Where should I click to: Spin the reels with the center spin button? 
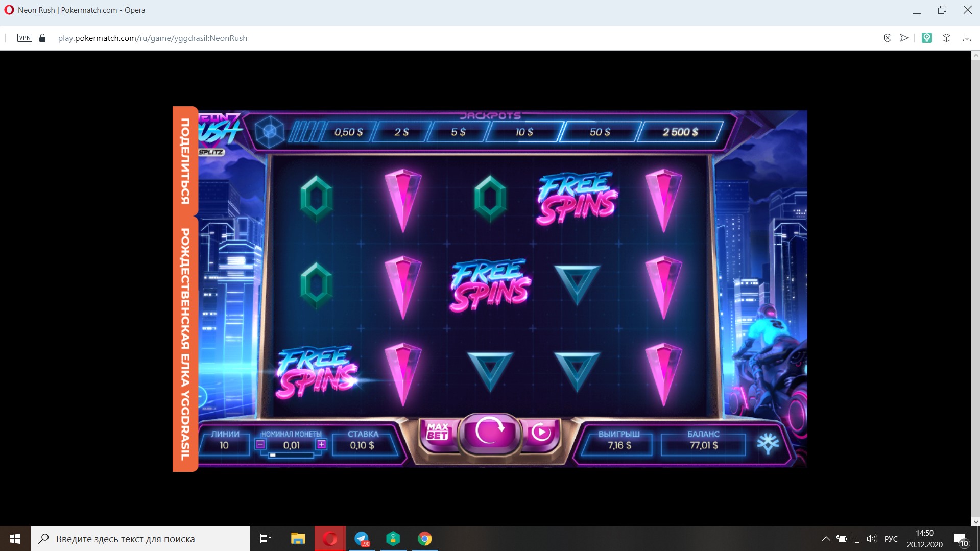pyautogui.click(x=490, y=433)
